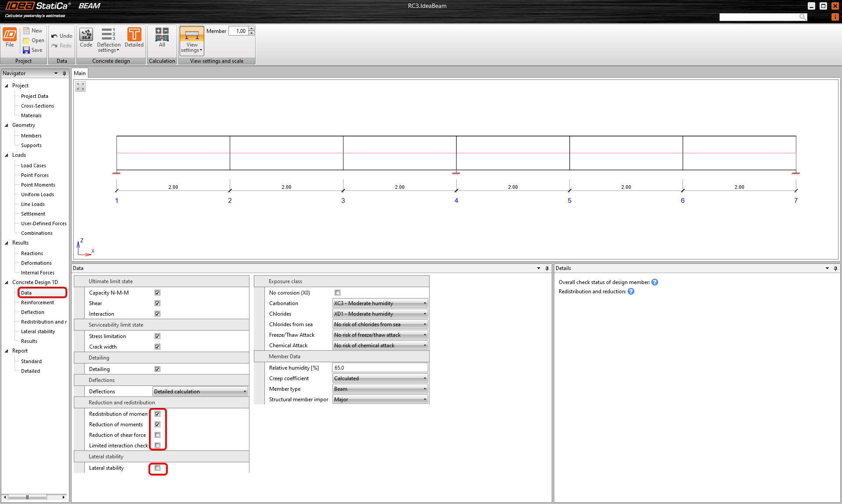Viewport: 842px width, 504px height.
Task: Click the Undo button
Action: click(x=62, y=36)
